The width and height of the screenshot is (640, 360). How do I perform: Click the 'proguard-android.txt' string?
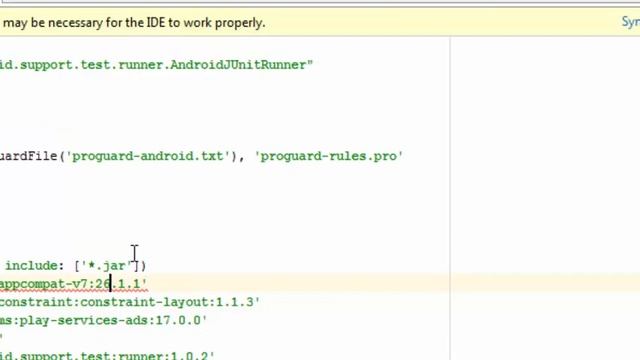(x=148, y=156)
